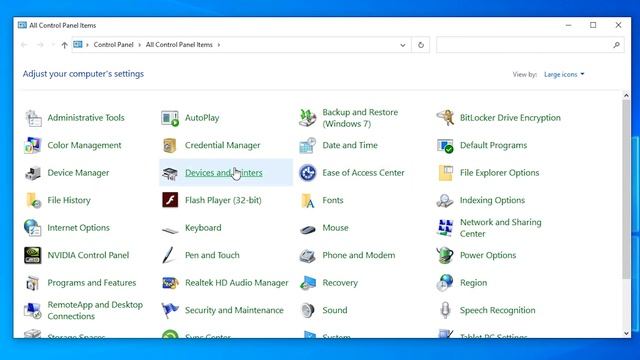Click the vertical scrollbar down arrow
This screenshot has width=640, height=360.
pyautogui.click(x=627, y=333)
